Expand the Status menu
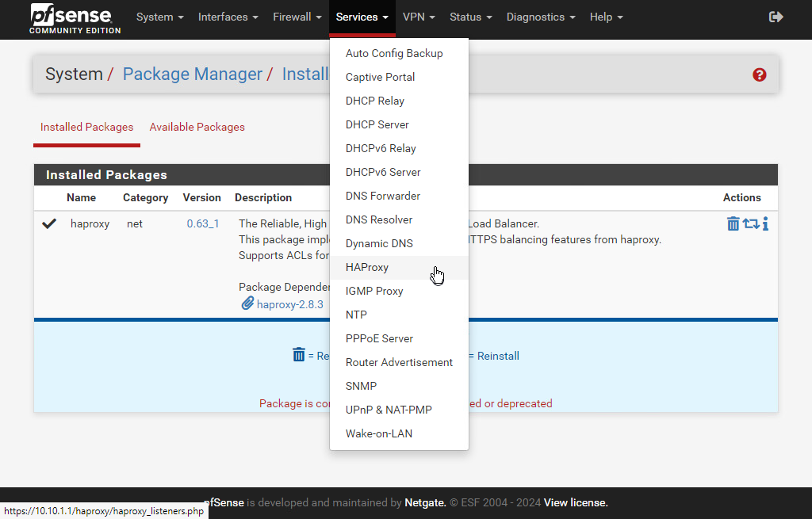The height and width of the screenshot is (519, 812). click(x=471, y=17)
